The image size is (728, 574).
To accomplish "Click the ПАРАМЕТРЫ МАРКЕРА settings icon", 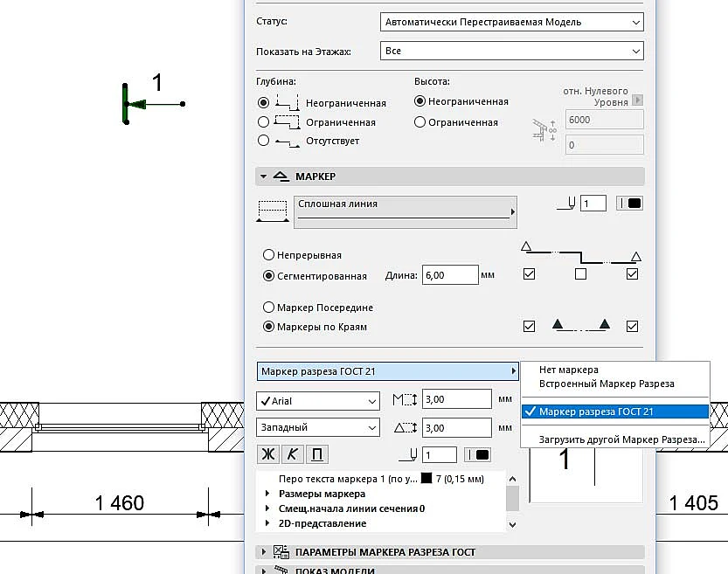I will click(281, 552).
